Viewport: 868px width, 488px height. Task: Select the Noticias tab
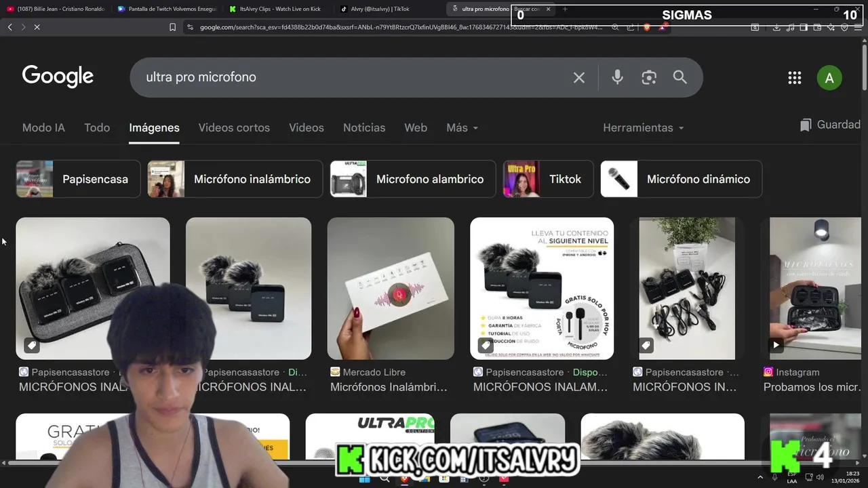point(364,127)
